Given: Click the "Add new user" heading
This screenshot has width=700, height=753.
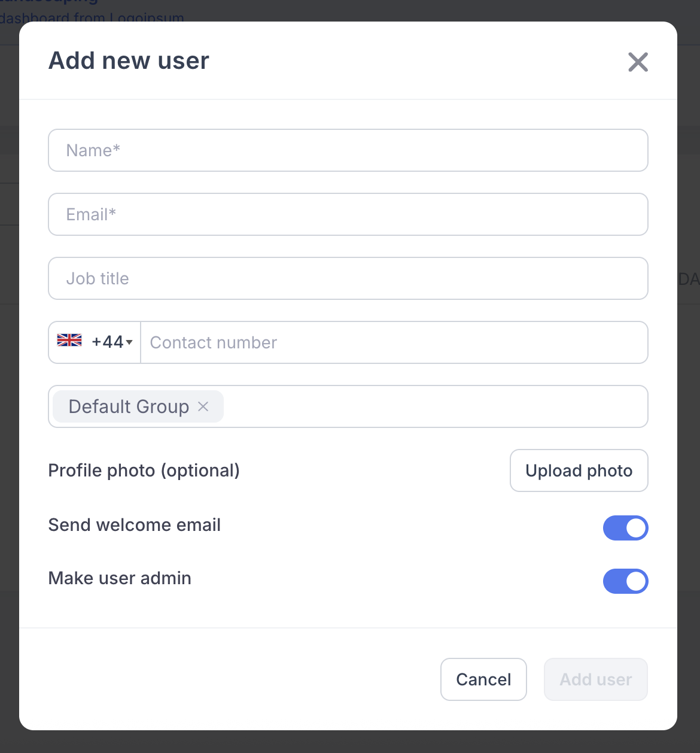Looking at the screenshot, I should pyautogui.click(x=129, y=60).
